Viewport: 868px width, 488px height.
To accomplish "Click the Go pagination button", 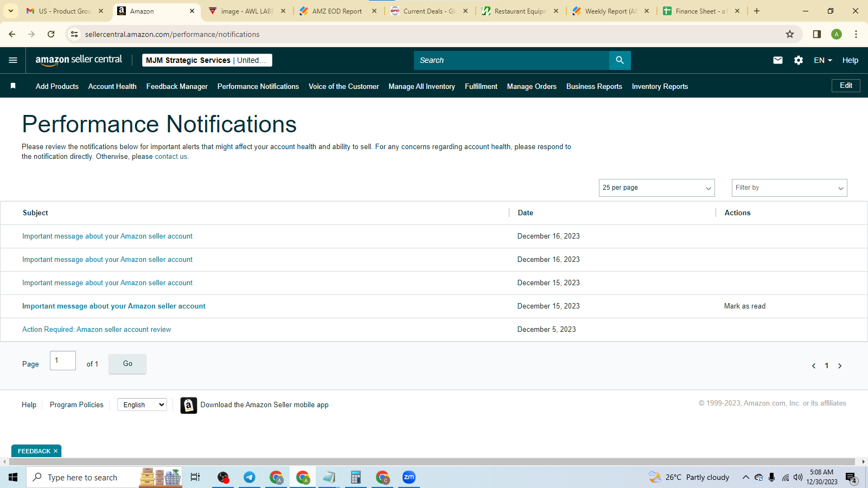I will pyautogui.click(x=127, y=364).
